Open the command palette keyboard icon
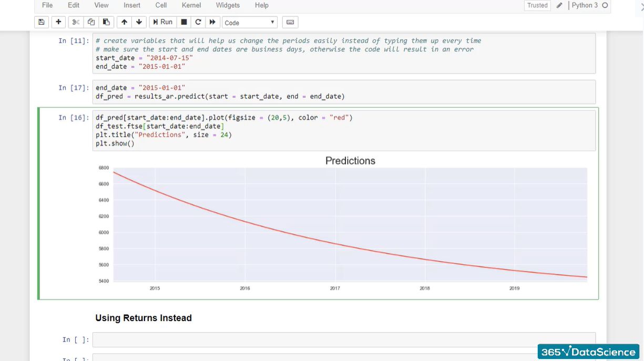The height and width of the screenshot is (361, 644). [x=290, y=22]
